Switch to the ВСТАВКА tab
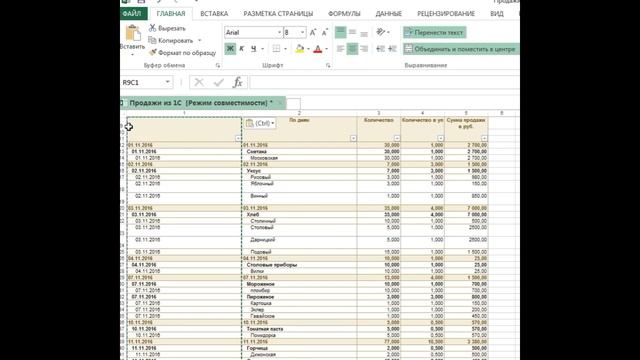The image size is (640, 360). point(214,13)
